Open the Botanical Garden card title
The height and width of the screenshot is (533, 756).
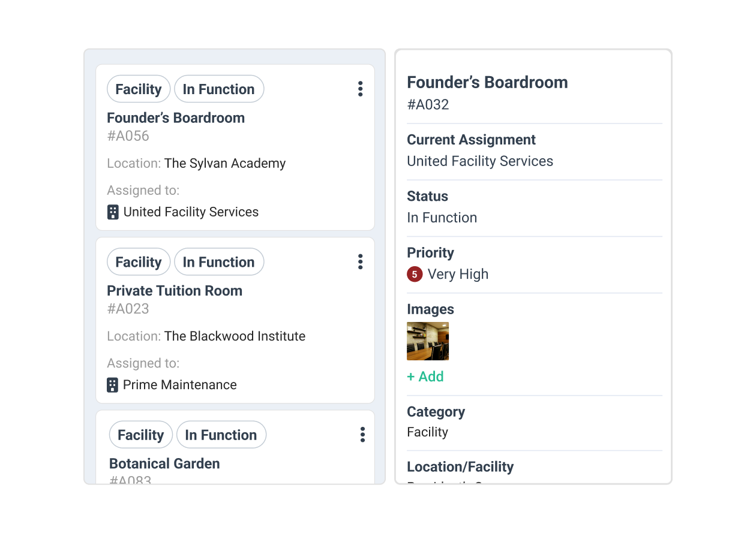click(x=164, y=463)
